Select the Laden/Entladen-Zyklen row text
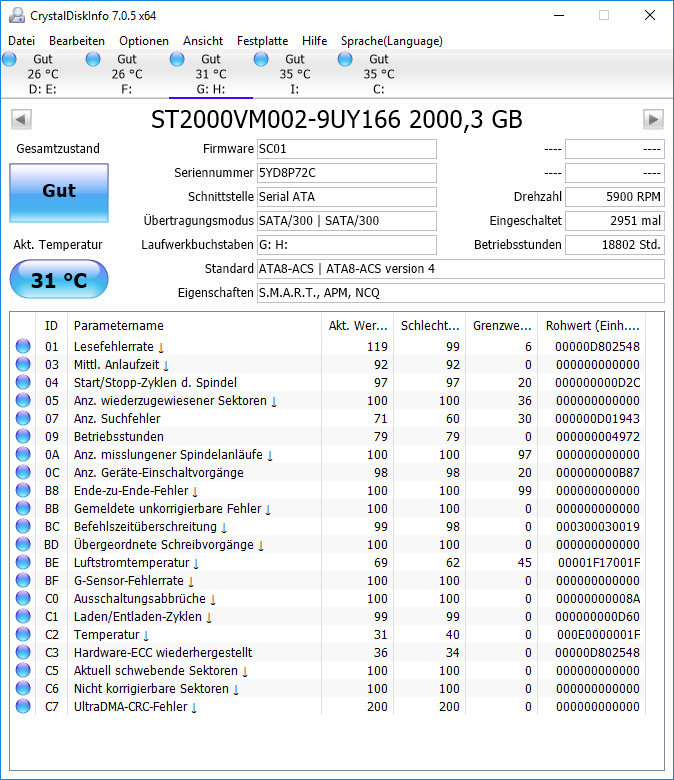 (x=138, y=616)
